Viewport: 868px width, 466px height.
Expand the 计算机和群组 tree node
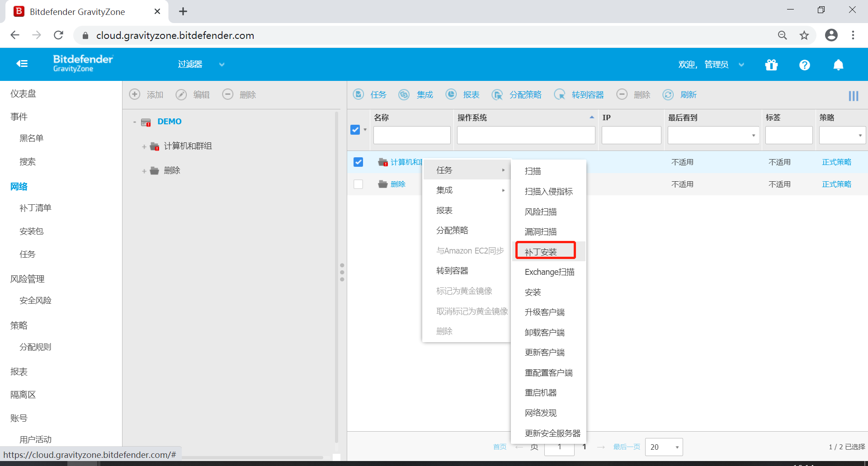(x=144, y=146)
